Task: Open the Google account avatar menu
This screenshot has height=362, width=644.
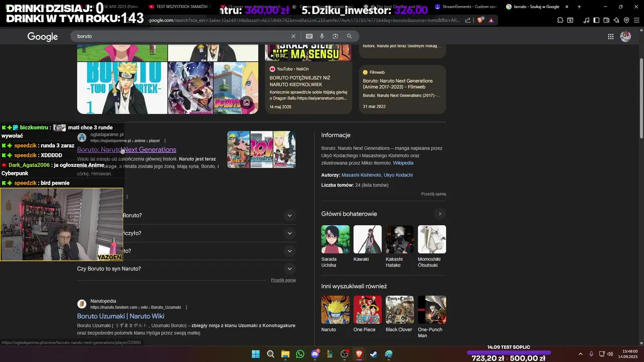Action: 625,36
